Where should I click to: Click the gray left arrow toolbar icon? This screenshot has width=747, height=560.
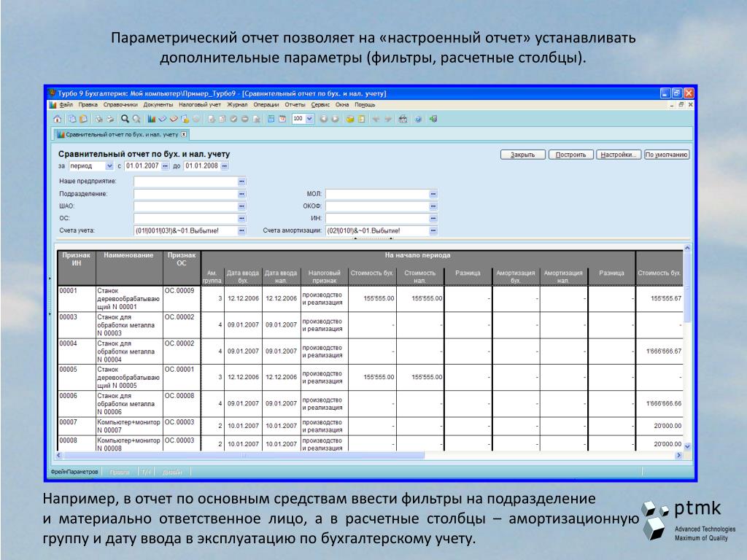tap(376, 119)
